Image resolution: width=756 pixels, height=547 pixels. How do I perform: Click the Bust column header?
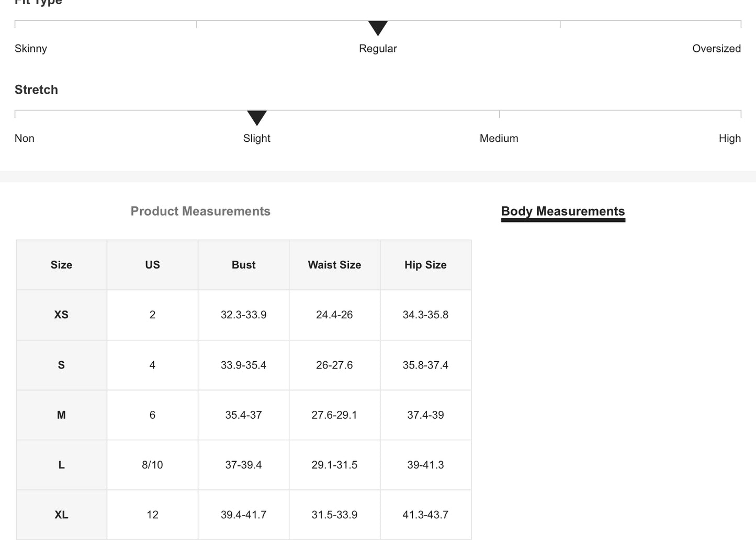tap(243, 265)
